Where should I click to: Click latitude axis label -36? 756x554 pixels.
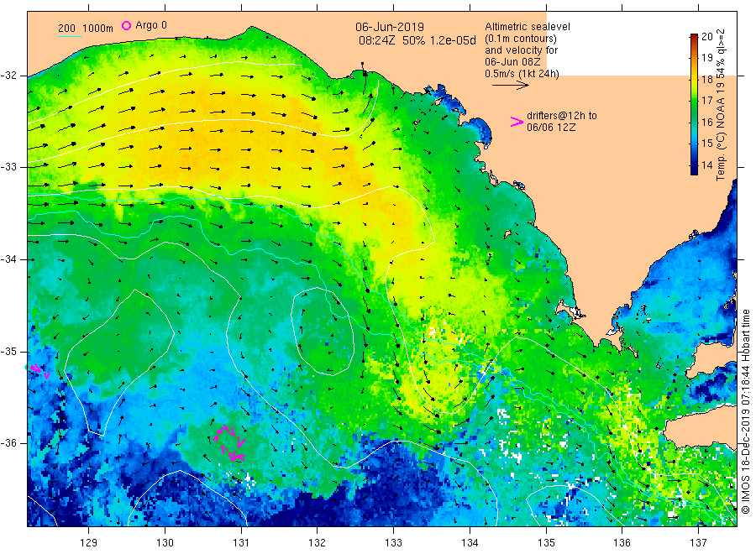pyautogui.click(x=8, y=442)
